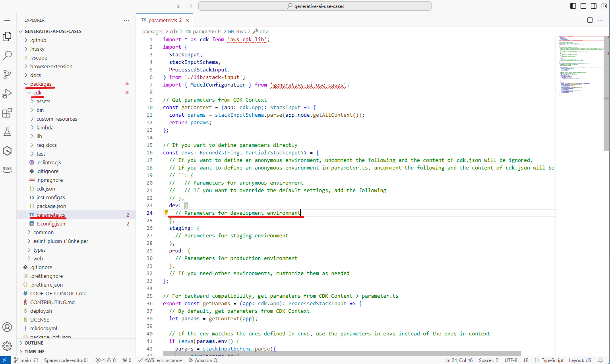Open Run and Debug view icon
The image size is (610, 364).
click(x=7, y=94)
